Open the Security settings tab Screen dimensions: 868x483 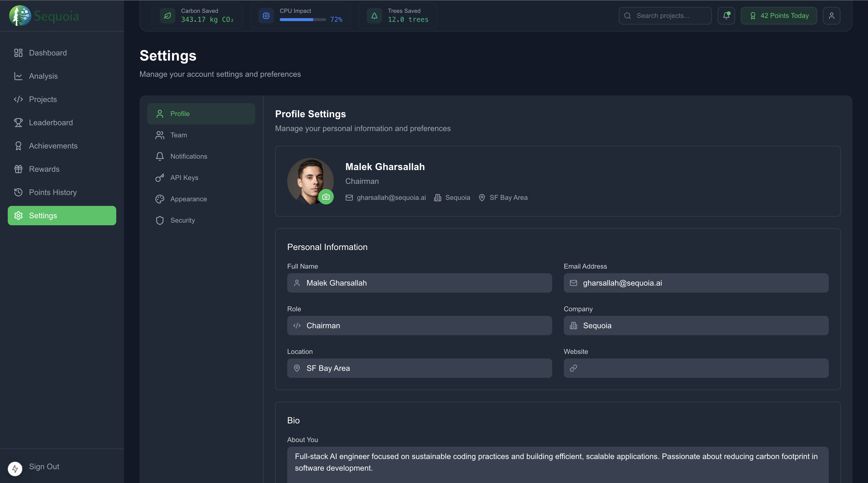tap(182, 220)
